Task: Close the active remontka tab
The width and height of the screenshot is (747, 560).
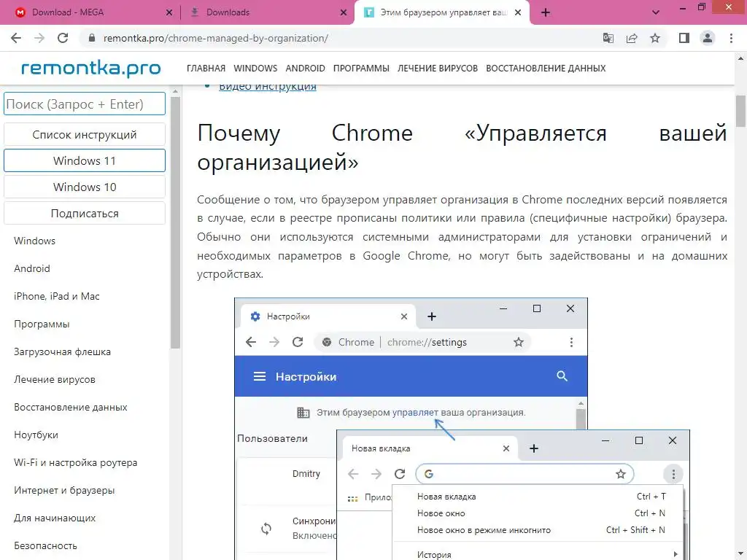Action: click(x=518, y=12)
